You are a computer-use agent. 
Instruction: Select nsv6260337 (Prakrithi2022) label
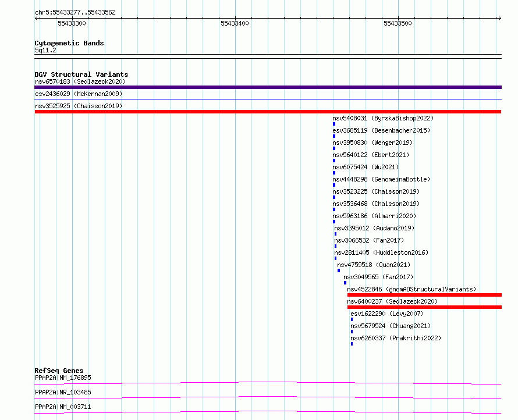(396, 338)
